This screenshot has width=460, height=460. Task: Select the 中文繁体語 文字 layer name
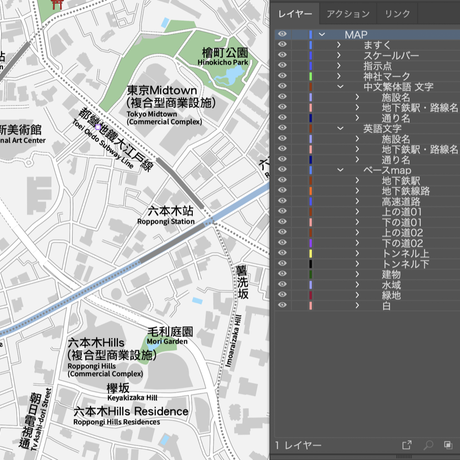398,87
